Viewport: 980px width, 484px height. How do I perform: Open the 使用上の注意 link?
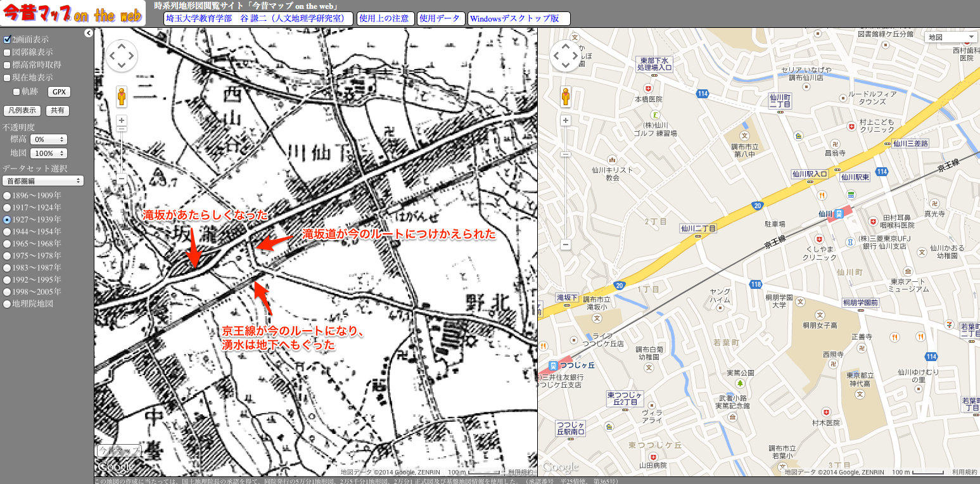click(x=386, y=18)
